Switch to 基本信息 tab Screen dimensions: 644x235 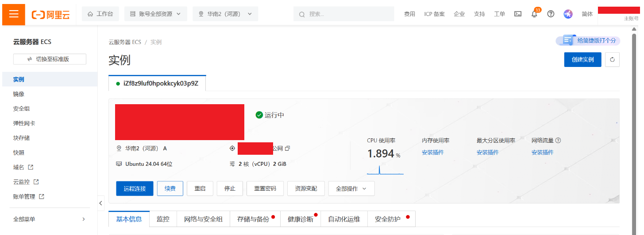[129, 219]
